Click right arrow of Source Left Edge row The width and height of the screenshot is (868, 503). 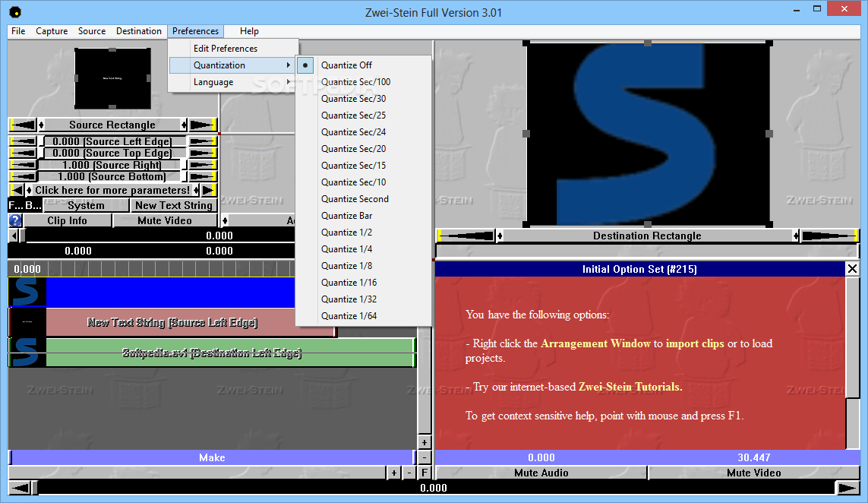tap(202, 141)
